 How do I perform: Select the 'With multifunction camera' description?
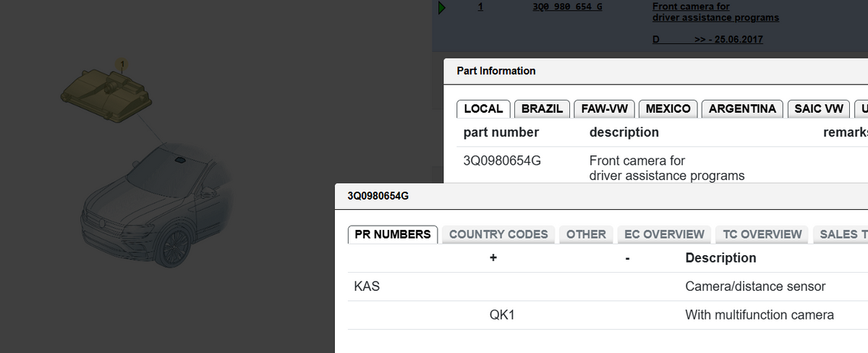click(x=759, y=315)
